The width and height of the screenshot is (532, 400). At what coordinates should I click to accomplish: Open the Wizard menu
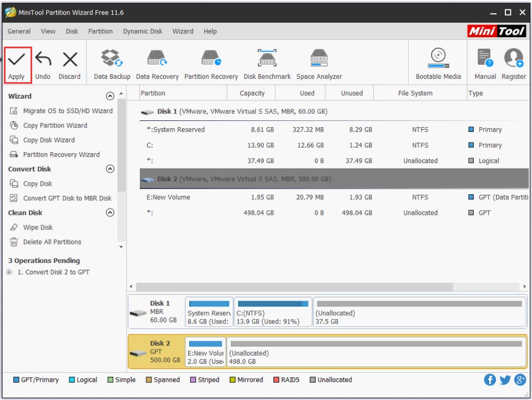coord(183,31)
